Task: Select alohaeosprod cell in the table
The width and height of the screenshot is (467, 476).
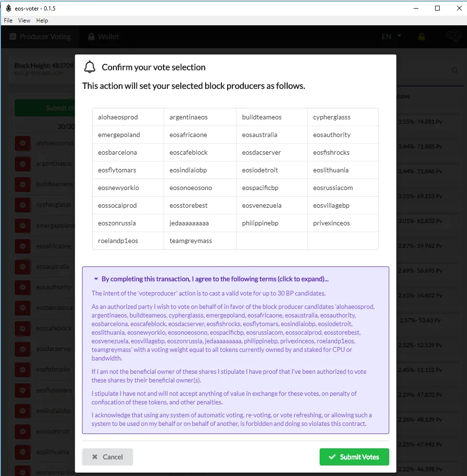Action: (128, 117)
